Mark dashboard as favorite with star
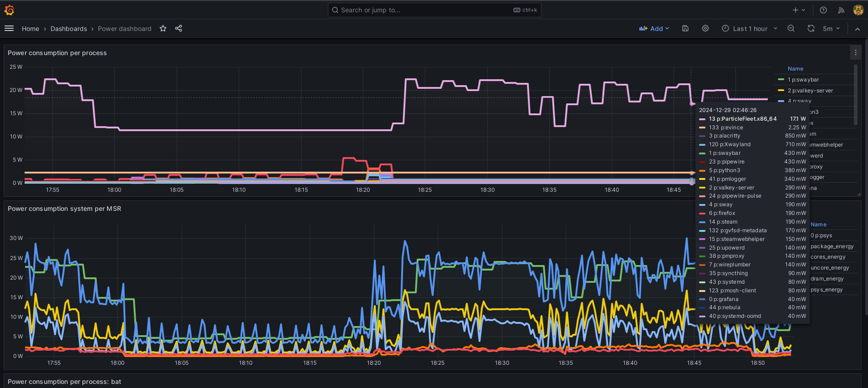 point(163,28)
